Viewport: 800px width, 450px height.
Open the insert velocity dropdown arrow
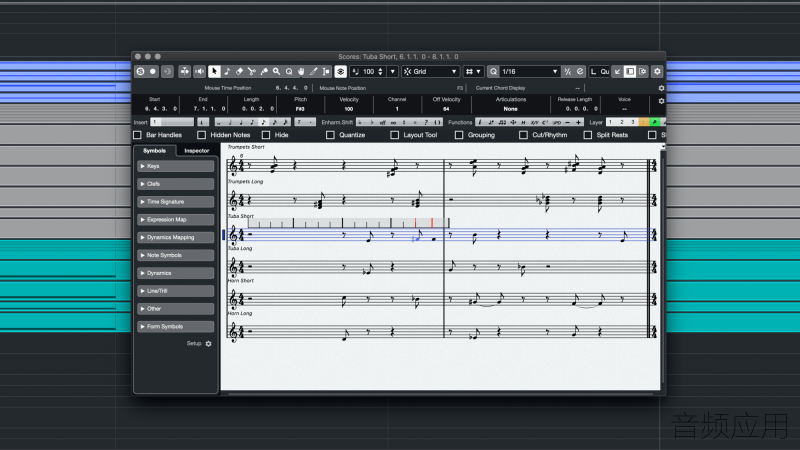(x=393, y=72)
